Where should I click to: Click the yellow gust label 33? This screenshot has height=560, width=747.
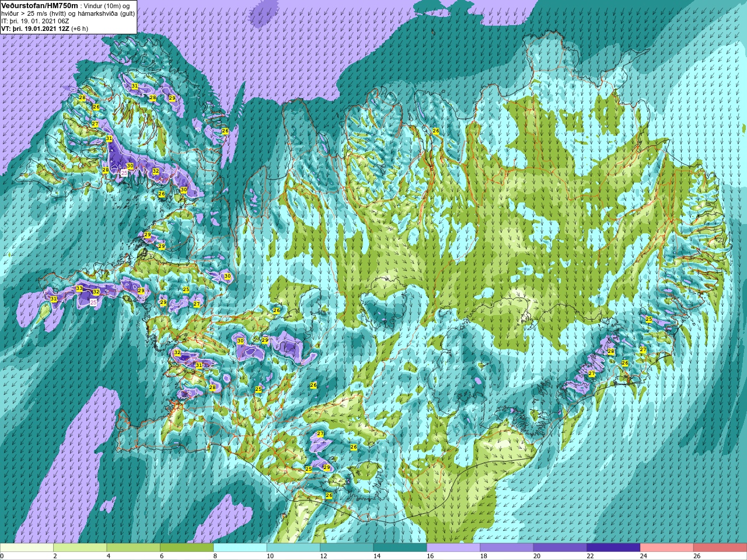point(79,289)
